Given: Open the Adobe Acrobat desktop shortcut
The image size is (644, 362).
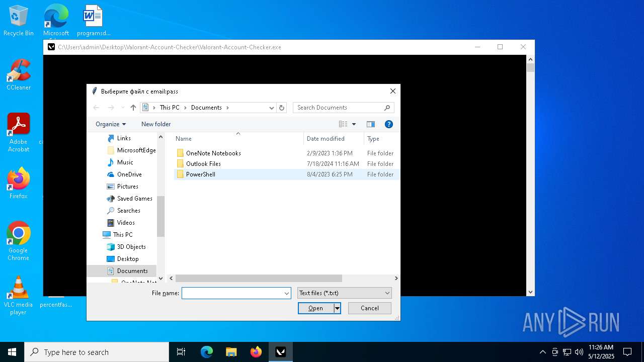Looking at the screenshot, I should tap(19, 133).
